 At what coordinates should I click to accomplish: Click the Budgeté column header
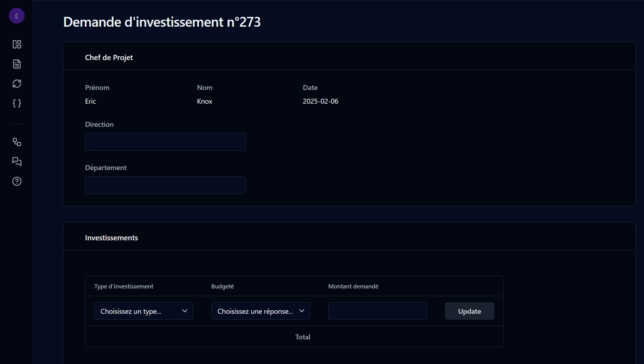tap(223, 286)
